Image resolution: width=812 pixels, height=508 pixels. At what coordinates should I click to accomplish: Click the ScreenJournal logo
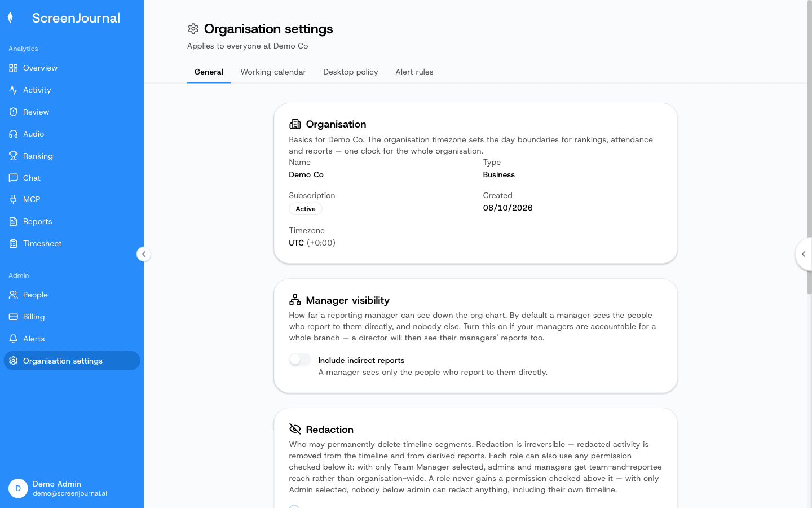(x=64, y=18)
